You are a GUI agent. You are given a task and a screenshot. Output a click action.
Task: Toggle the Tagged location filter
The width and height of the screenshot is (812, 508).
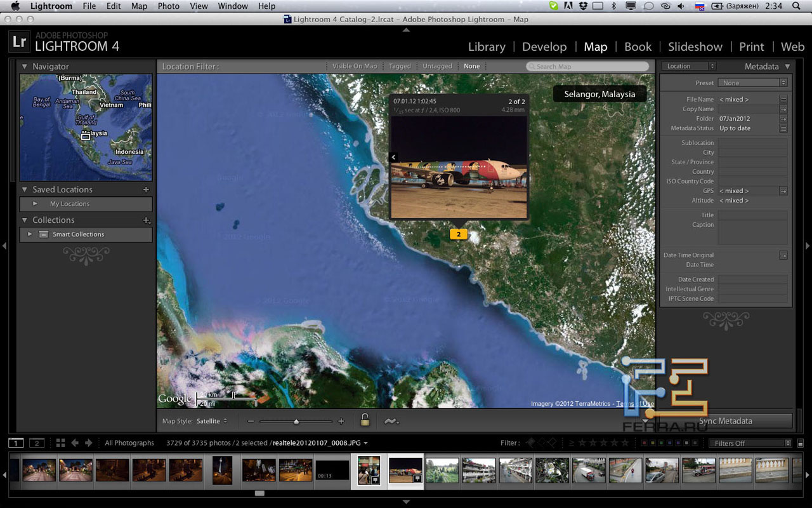click(400, 66)
